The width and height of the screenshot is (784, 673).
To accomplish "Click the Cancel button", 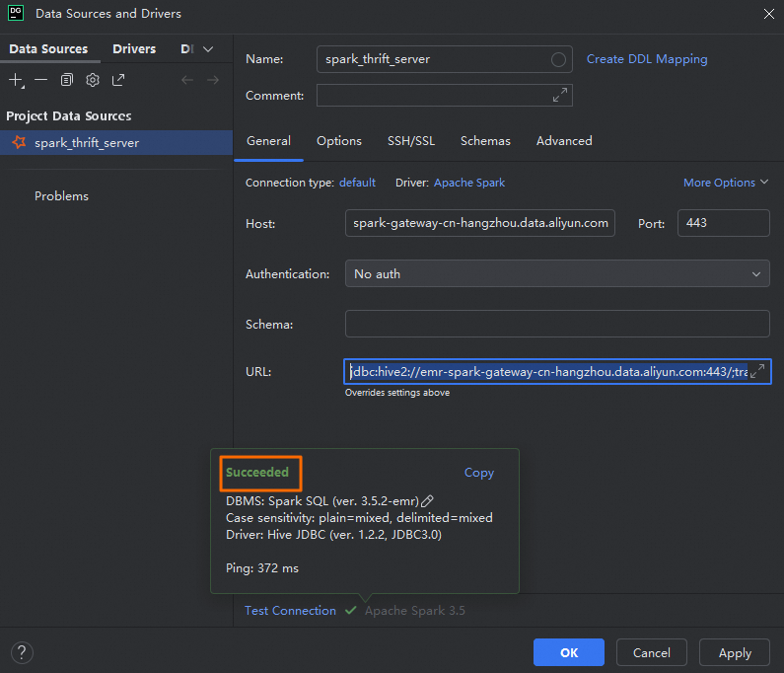I will tap(652, 652).
